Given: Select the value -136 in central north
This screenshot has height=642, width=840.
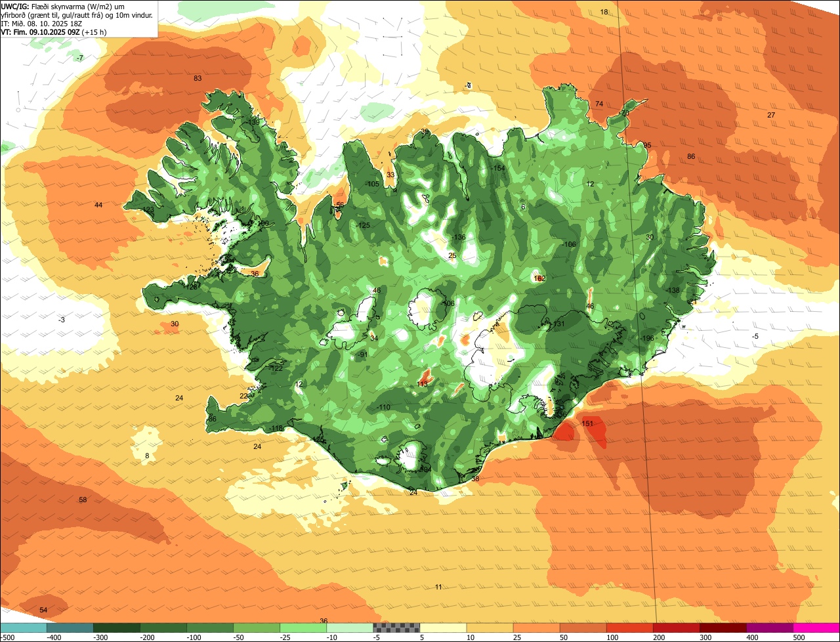Looking at the screenshot, I should tap(459, 238).
